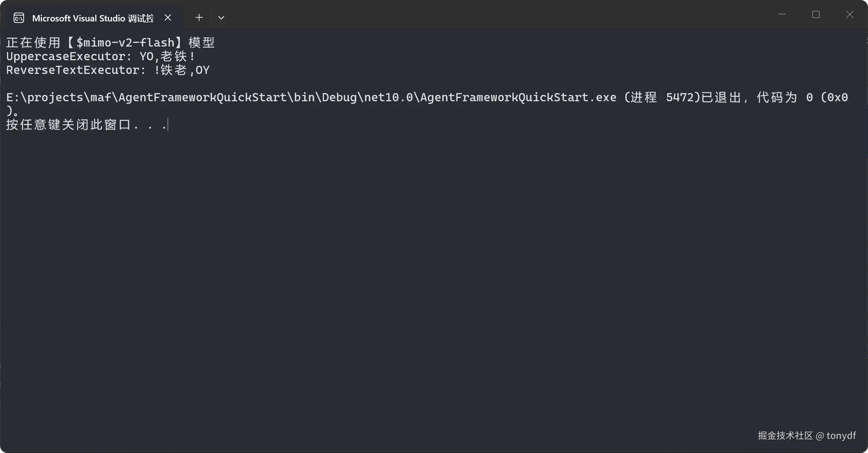
Task: Close the Visual Studio debug console tab
Action: (x=168, y=18)
